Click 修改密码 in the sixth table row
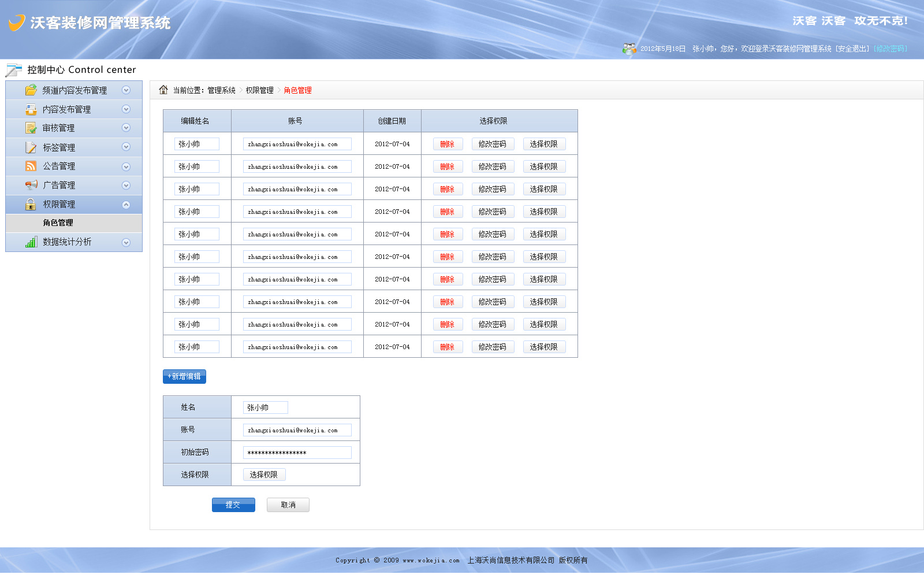924x578 pixels. click(x=493, y=257)
